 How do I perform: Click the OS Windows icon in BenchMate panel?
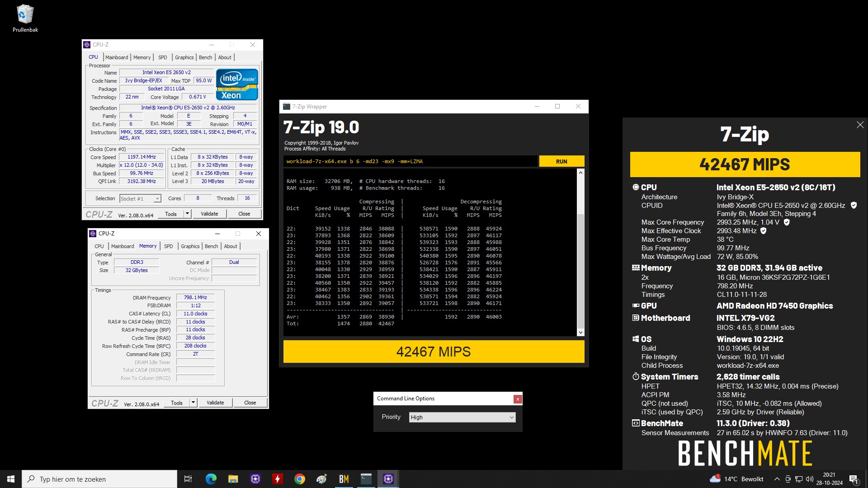point(636,339)
